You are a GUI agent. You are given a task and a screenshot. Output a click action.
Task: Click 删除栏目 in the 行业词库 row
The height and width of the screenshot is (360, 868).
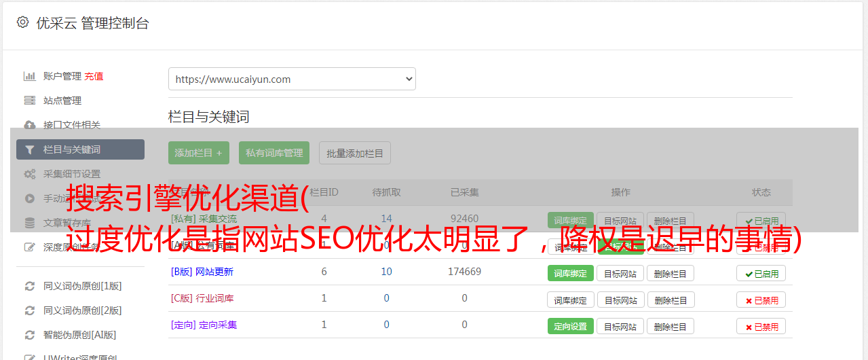(671, 300)
